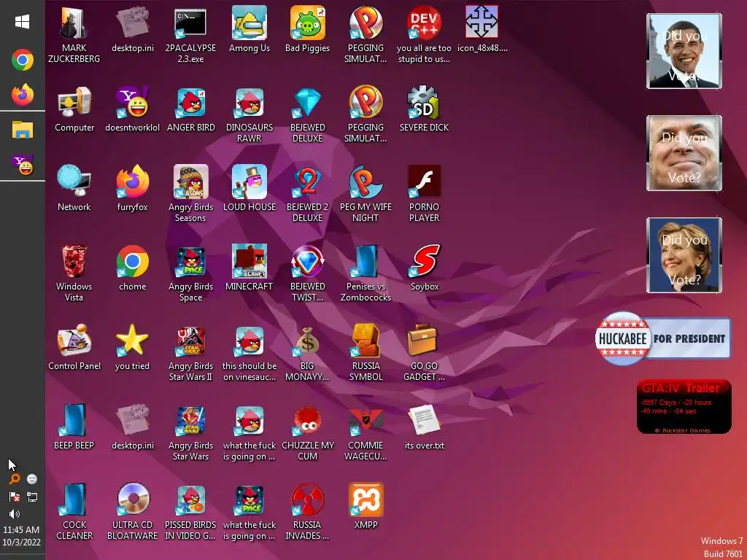Click the Action Center flag tray icon
The width and height of the screenshot is (747, 560).
pyautogui.click(x=15, y=497)
